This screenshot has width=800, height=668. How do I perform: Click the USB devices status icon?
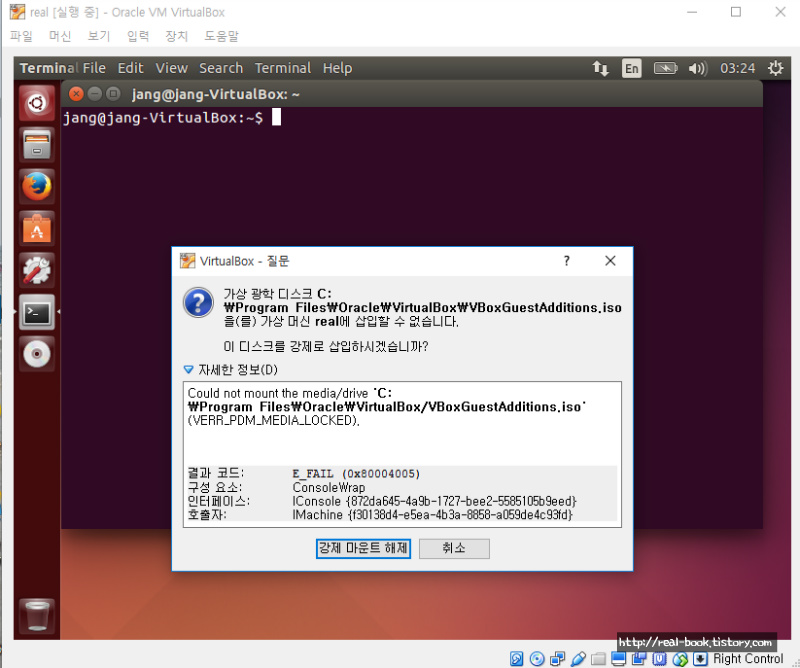[578, 659]
